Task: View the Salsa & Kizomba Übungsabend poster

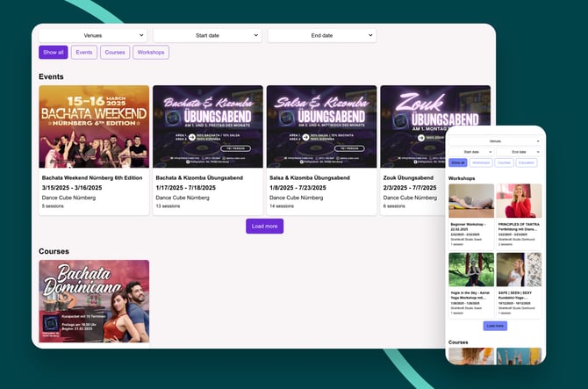Action: (x=321, y=126)
